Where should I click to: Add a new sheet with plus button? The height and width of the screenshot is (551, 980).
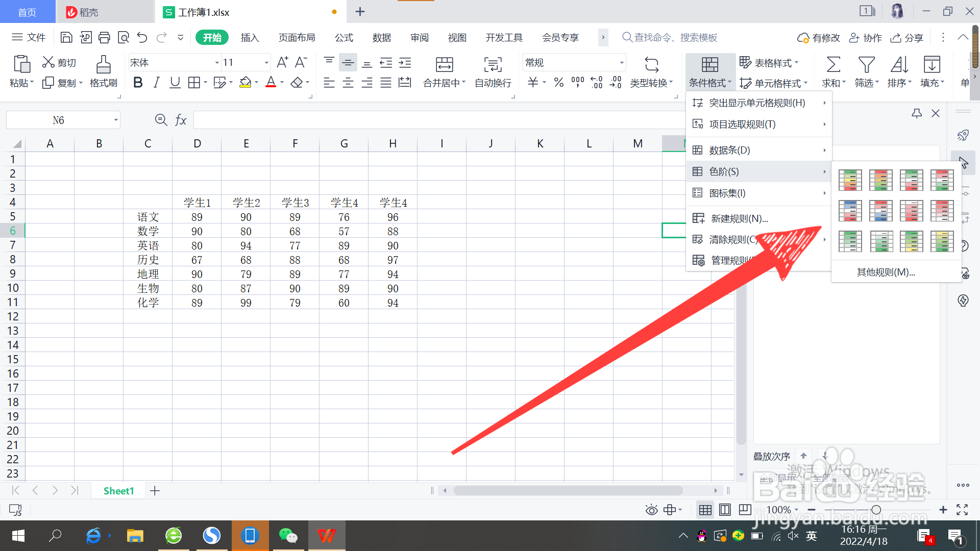point(155,491)
